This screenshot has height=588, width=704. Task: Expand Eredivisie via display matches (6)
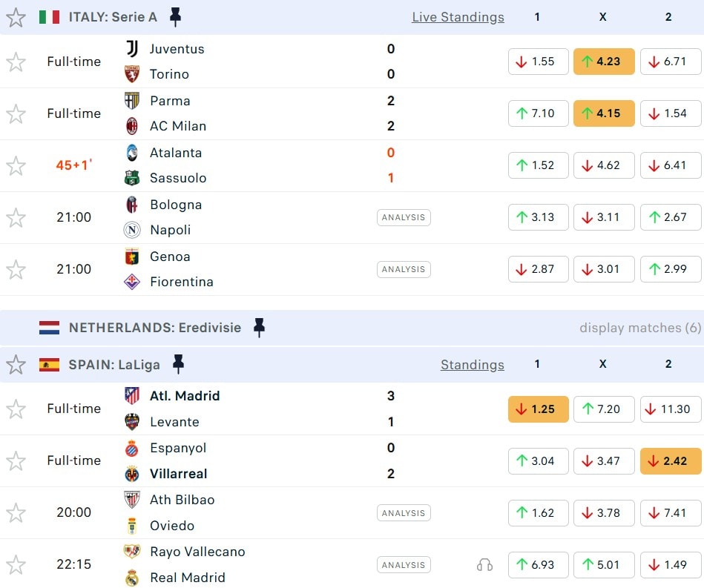click(x=639, y=328)
